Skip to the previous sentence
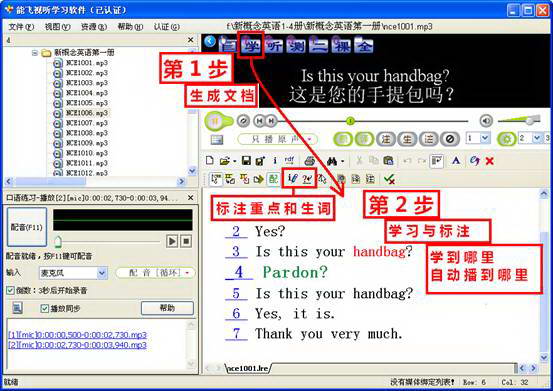Image resolution: width=553 pixels, height=391 pixels. click(x=259, y=121)
